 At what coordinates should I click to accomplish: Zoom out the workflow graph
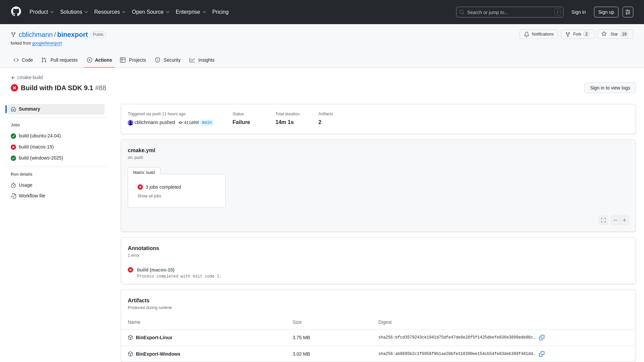(x=615, y=220)
